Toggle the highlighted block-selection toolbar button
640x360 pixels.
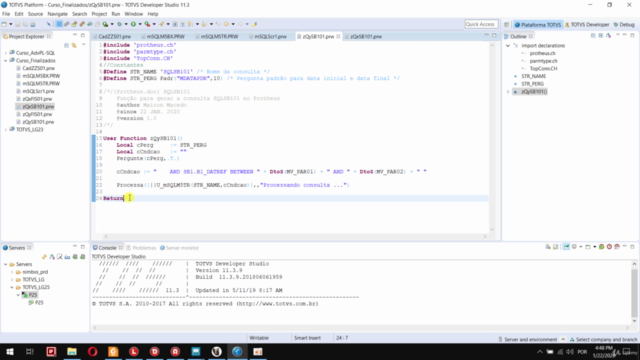[x=59, y=24]
